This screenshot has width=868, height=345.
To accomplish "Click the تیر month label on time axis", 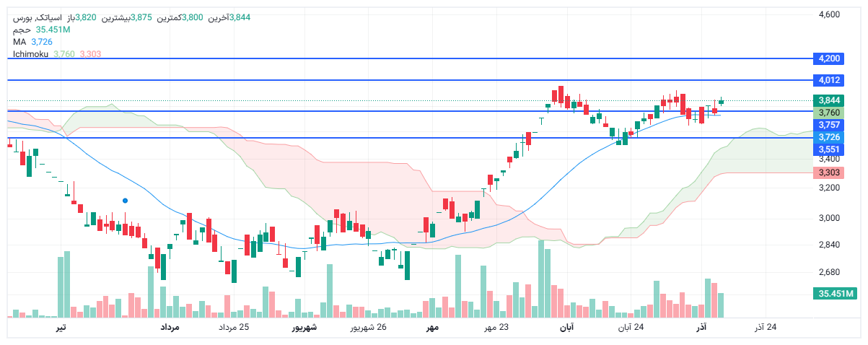I will pos(61,328).
